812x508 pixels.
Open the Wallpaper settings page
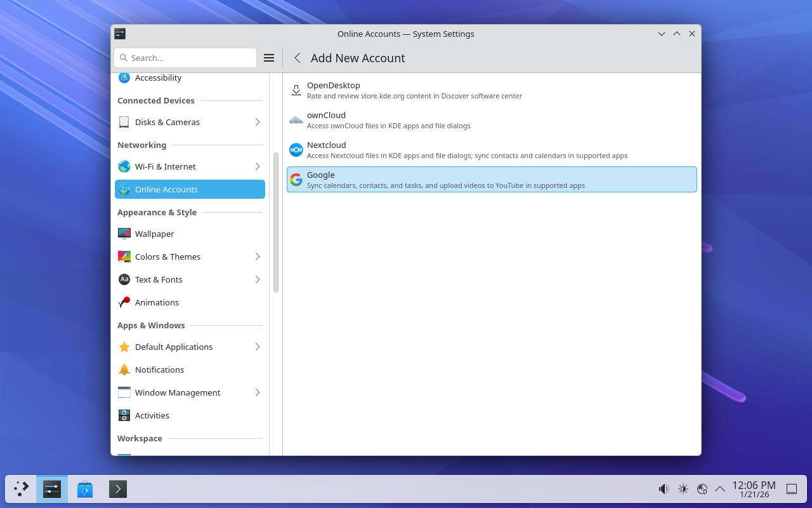tap(154, 234)
